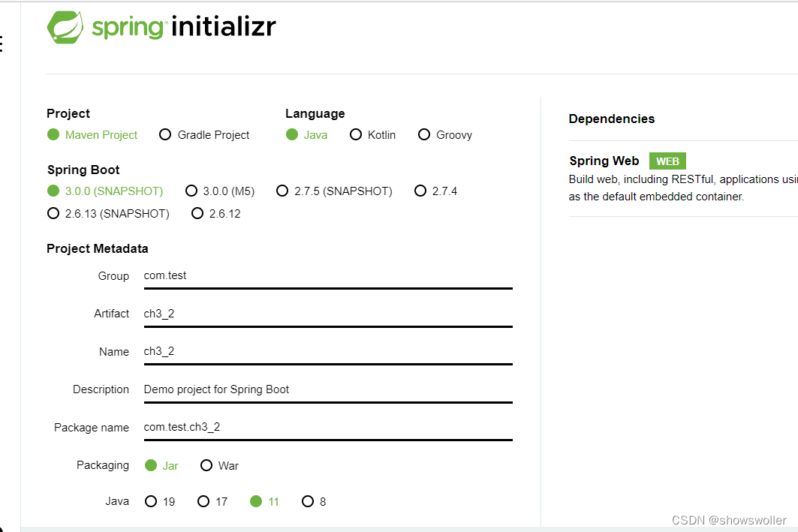Select Spring Boot 2.7.5 (SNAPSHOT)
The image size is (798, 532).
pyautogui.click(x=282, y=191)
